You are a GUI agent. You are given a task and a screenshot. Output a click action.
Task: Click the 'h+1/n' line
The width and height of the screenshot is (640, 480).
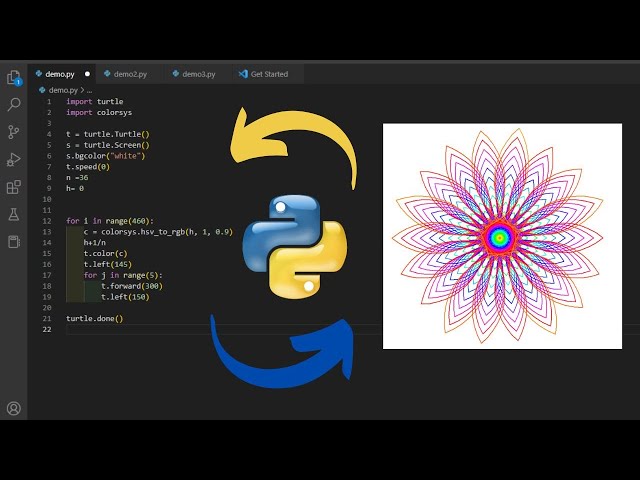[95, 242]
